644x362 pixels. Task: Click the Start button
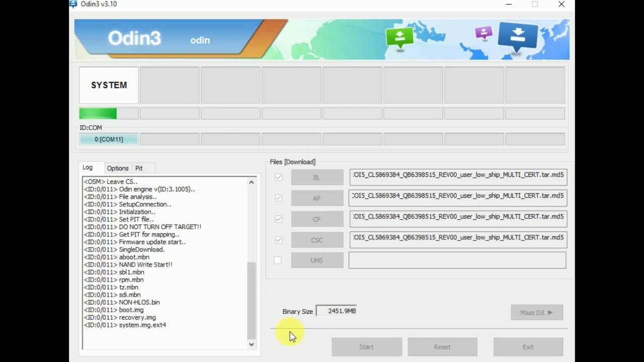(366, 347)
